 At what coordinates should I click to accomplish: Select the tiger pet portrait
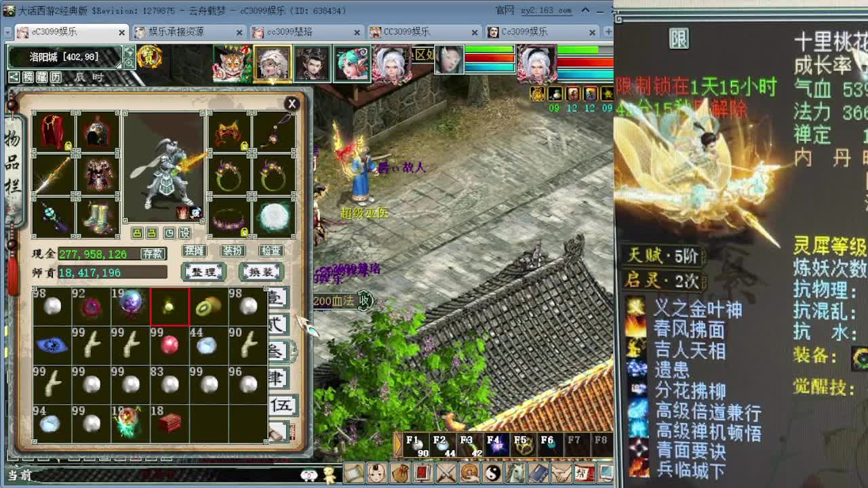click(x=232, y=64)
